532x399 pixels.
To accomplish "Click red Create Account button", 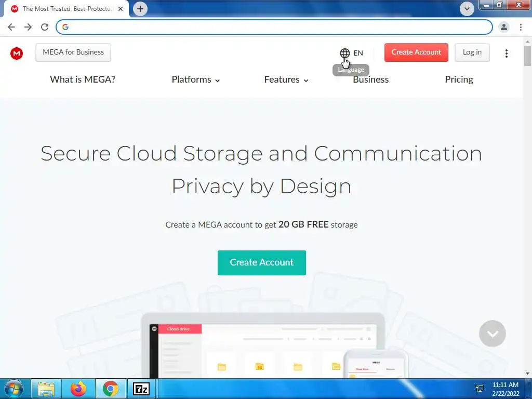I will pos(416,52).
